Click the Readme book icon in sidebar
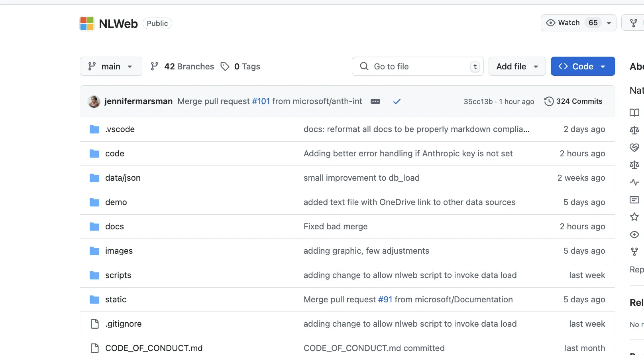644x355 pixels. coord(634,112)
